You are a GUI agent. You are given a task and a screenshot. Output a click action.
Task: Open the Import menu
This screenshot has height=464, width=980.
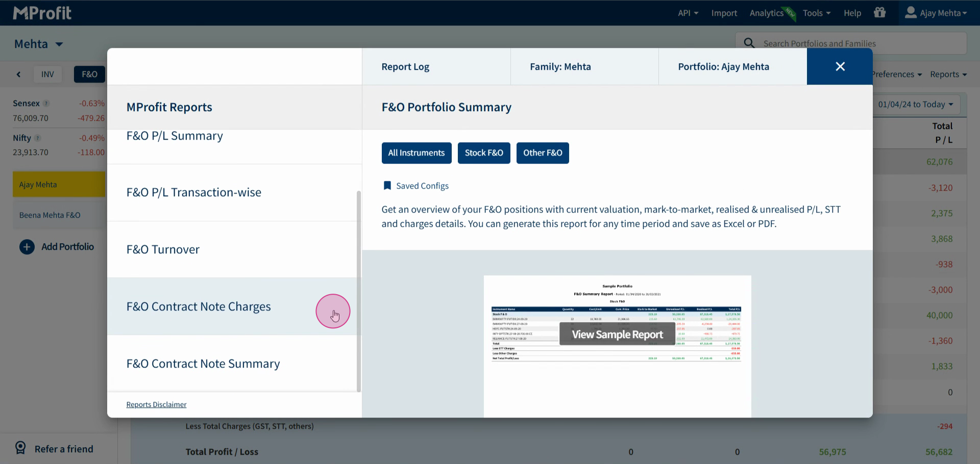[x=724, y=13]
